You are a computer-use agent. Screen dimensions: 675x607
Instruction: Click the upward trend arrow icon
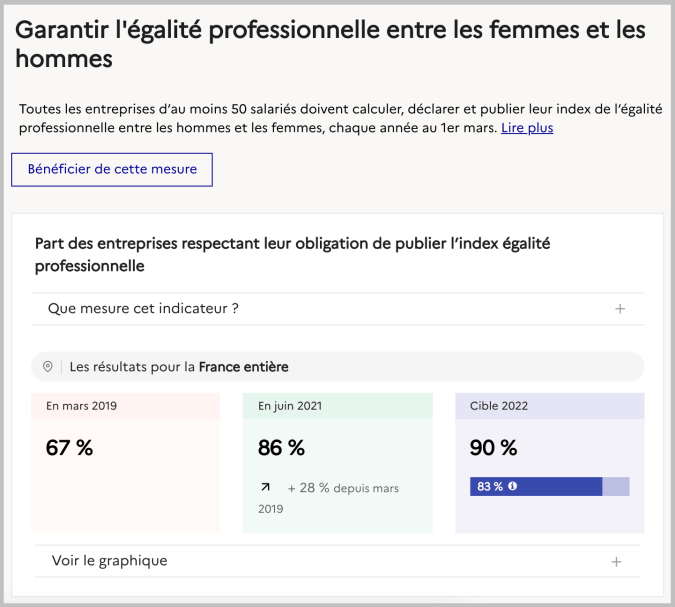pos(265,487)
